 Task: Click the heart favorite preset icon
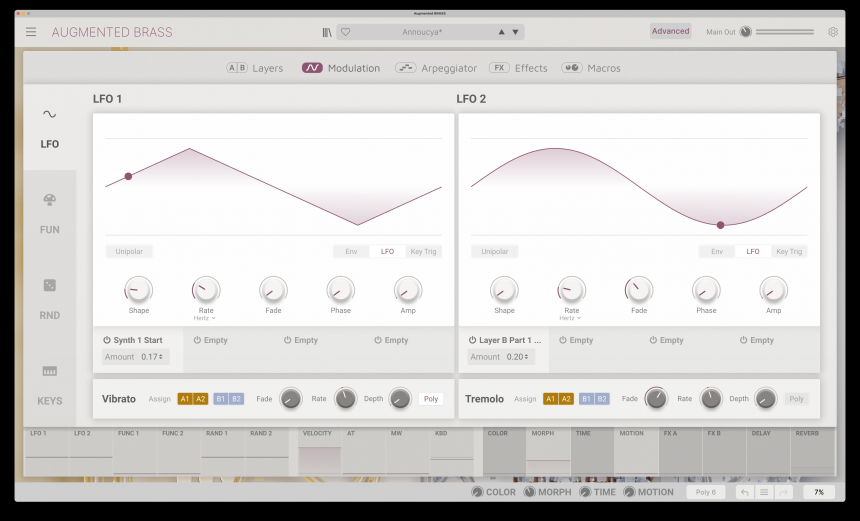tap(346, 32)
